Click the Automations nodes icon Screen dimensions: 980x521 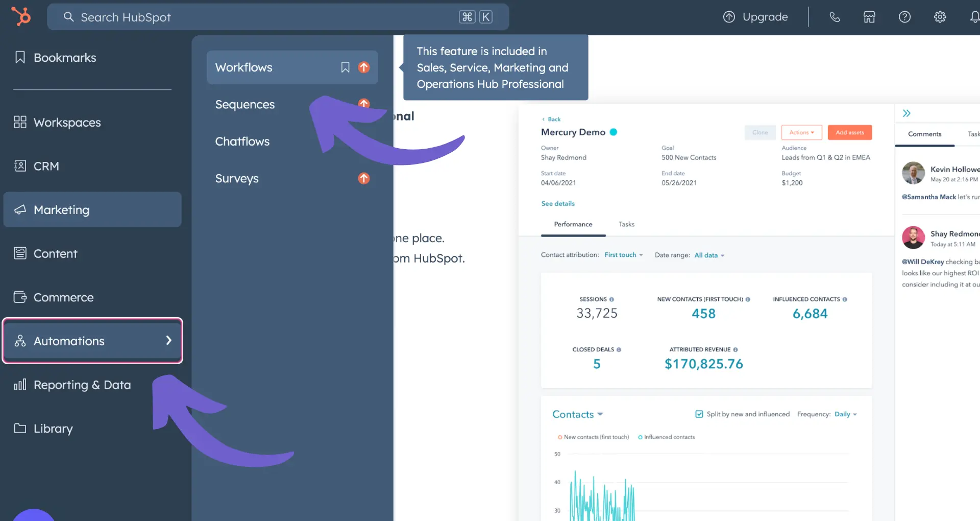(x=20, y=341)
